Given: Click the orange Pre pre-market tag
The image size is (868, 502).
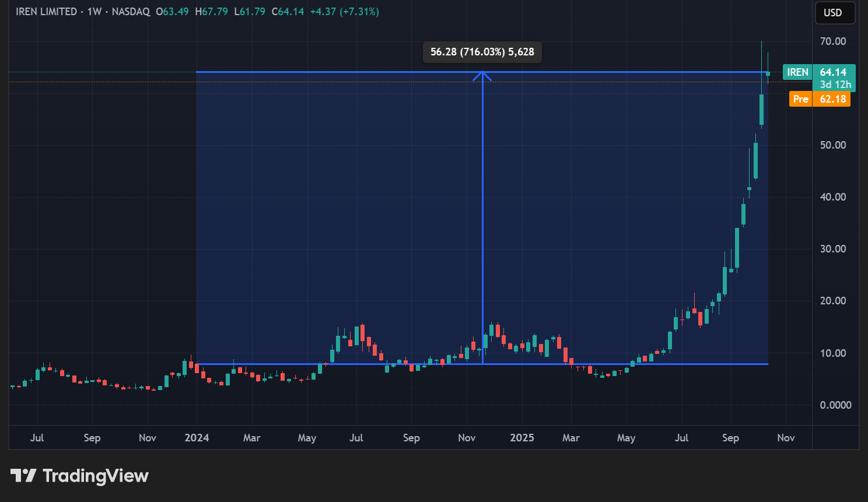Looking at the screenshot, I should [800, 99].
